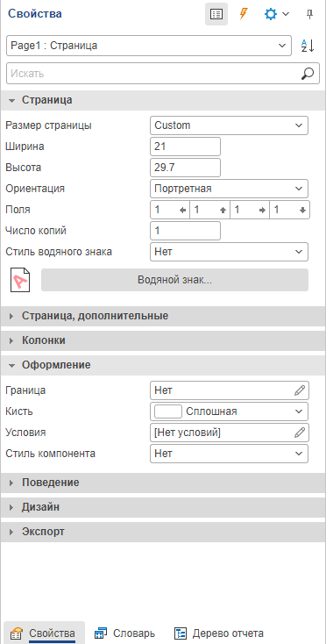326x644 pixels.
Task: Open the Стиль компонента dropdown
Action: [229, 454]
